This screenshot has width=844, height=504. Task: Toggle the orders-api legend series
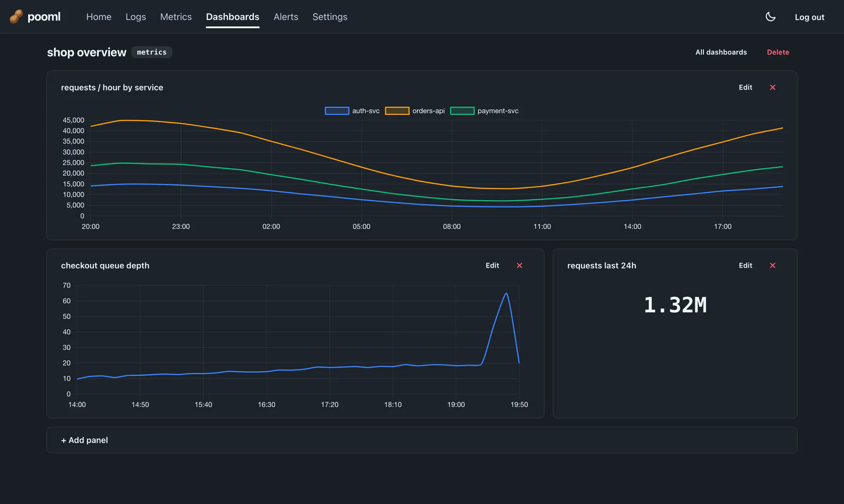pyautogui.click(x=415, y=111)
